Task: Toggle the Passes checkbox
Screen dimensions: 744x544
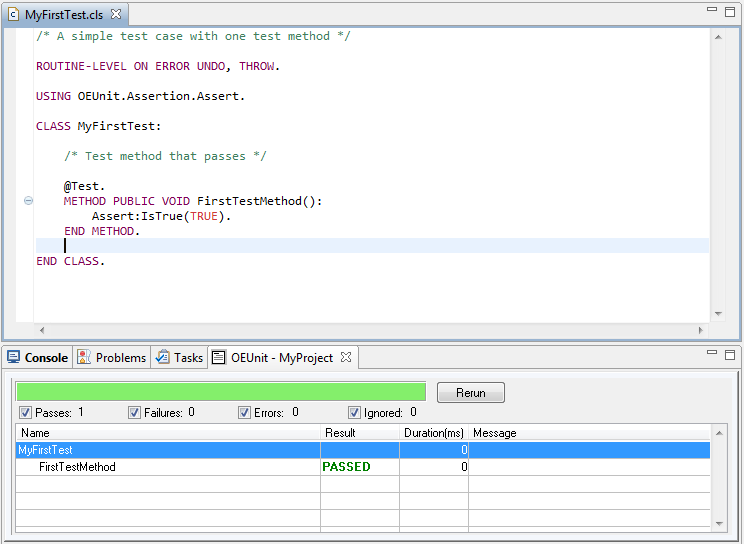Action: [26, 413]
